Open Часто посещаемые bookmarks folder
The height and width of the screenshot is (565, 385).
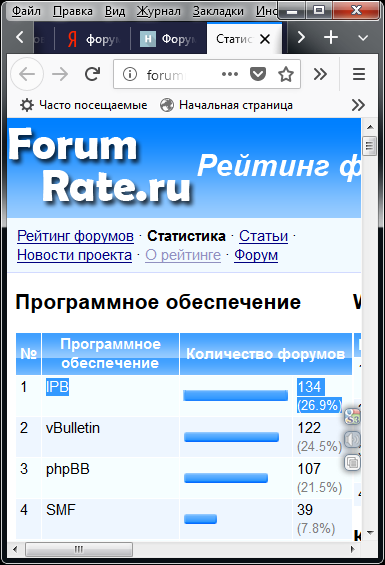coord(83,105)
